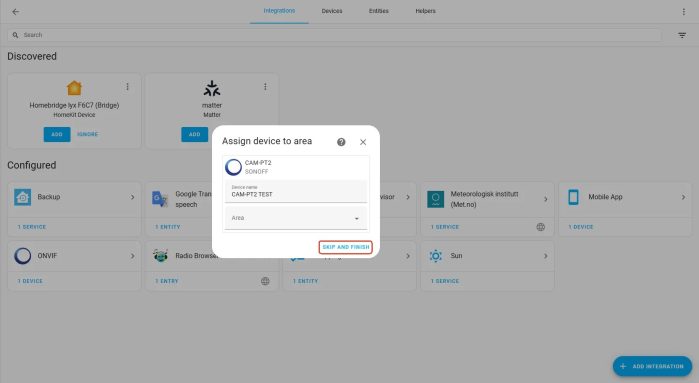Click the Backup integration icon

(22, 197)
